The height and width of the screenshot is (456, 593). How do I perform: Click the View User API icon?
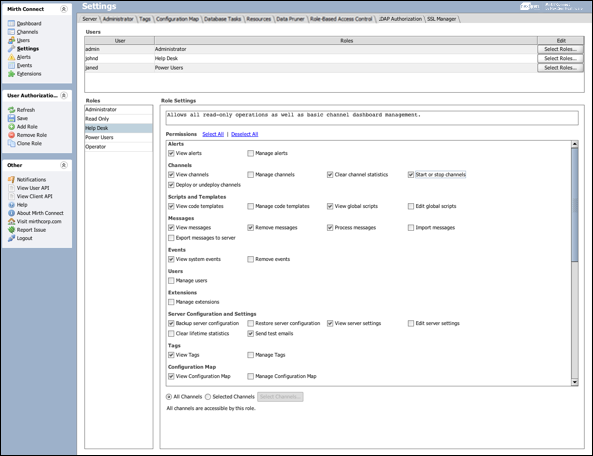(11, 188)
